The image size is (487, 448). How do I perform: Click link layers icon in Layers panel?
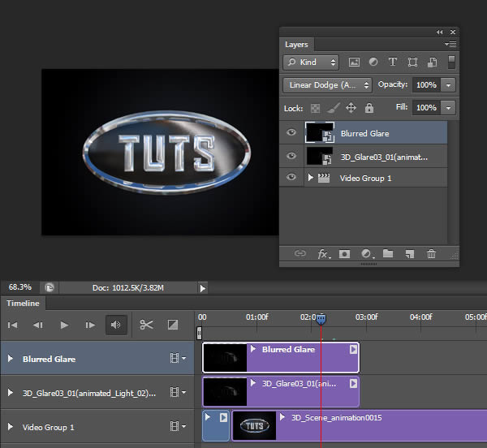(300, 254)
